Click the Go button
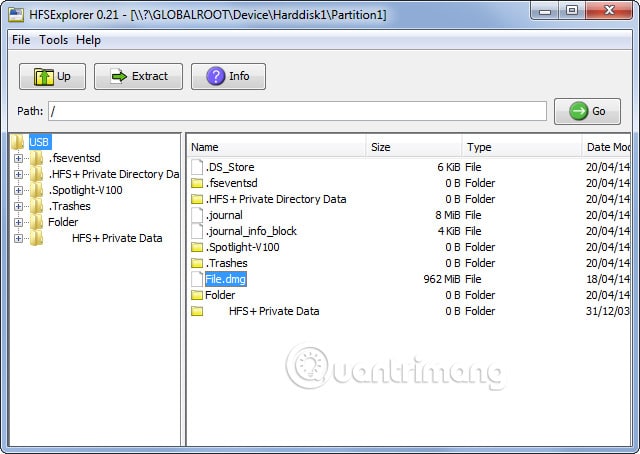640x454 pixels. pyautogui.click(x=587, y=111)
